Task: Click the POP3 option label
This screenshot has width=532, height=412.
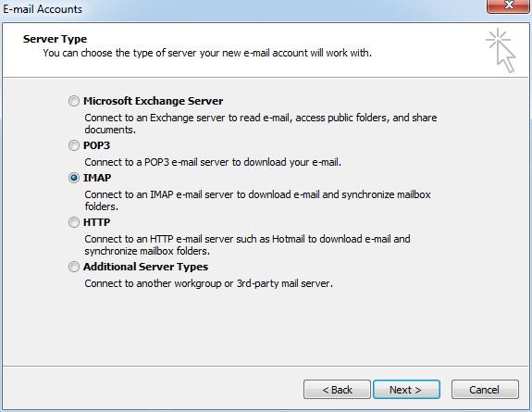Action: (x=97, y=145)
